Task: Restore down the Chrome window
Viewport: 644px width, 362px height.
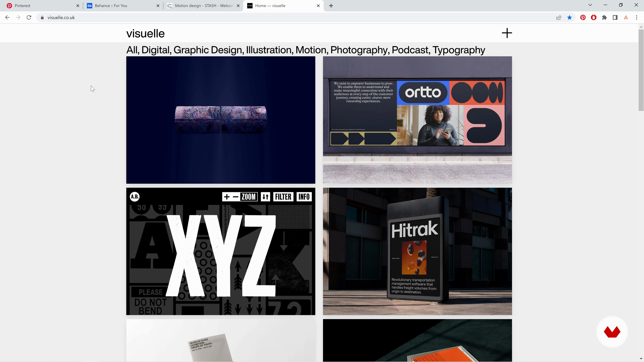Action: tap(621, 5)
